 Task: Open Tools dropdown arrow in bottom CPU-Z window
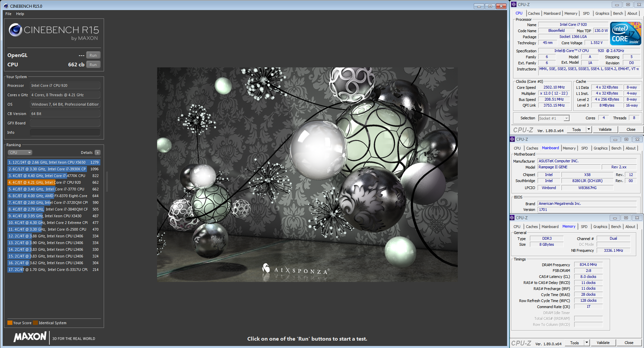[587, 343]
